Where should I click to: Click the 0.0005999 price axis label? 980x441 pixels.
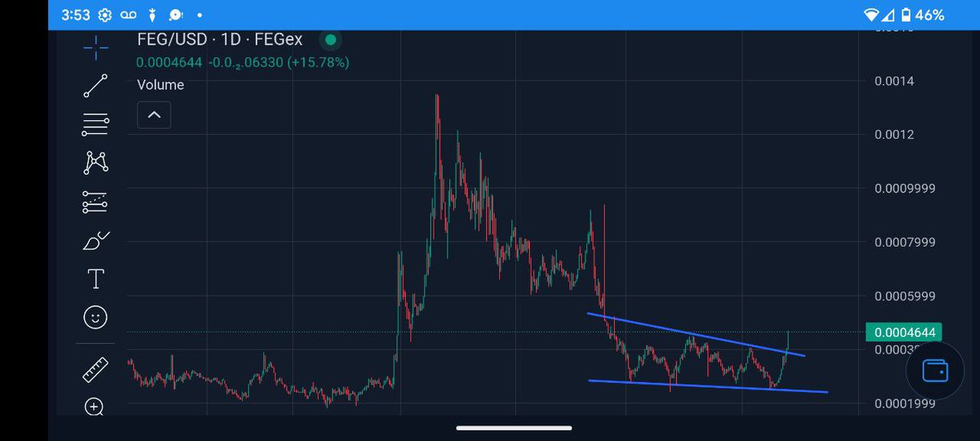pos(903,296)
